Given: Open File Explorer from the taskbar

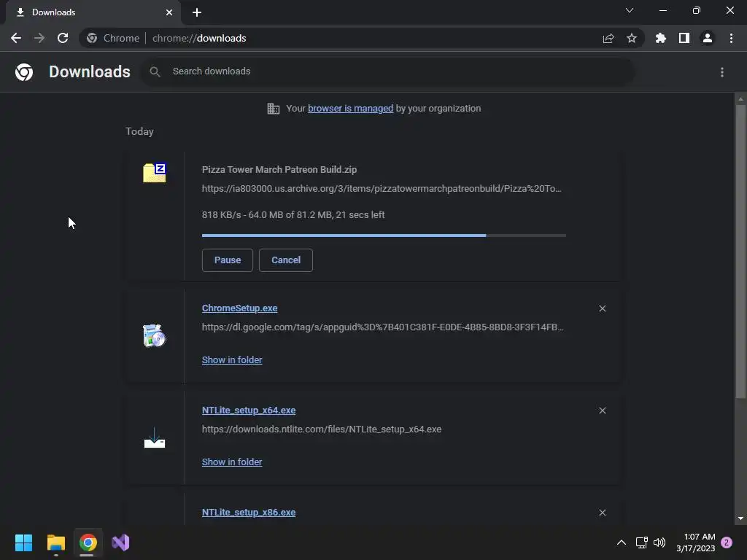Looking at the screenshot, I should [x=55, y=542].
